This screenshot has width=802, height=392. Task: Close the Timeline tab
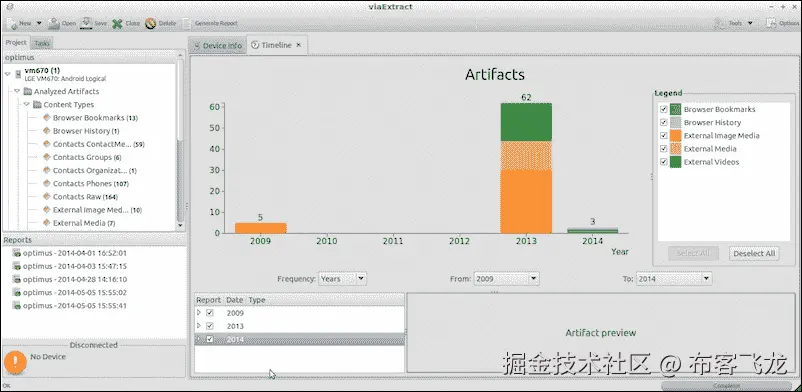(299, 45)
